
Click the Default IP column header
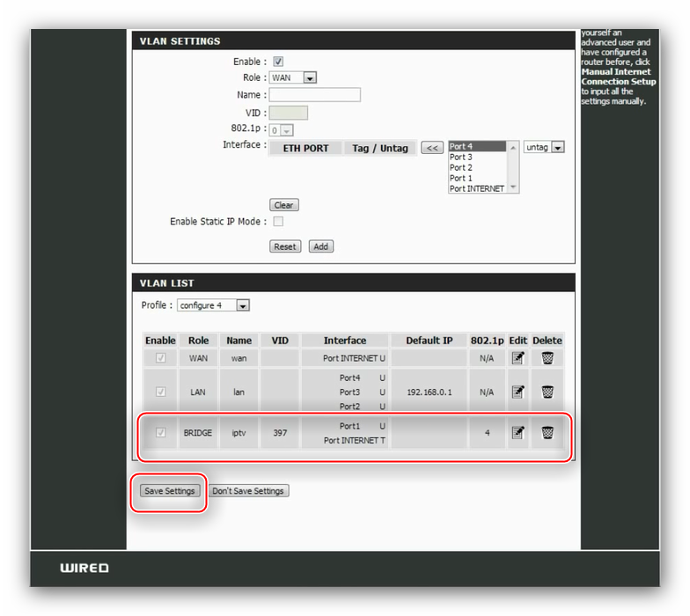pos(429,340)
